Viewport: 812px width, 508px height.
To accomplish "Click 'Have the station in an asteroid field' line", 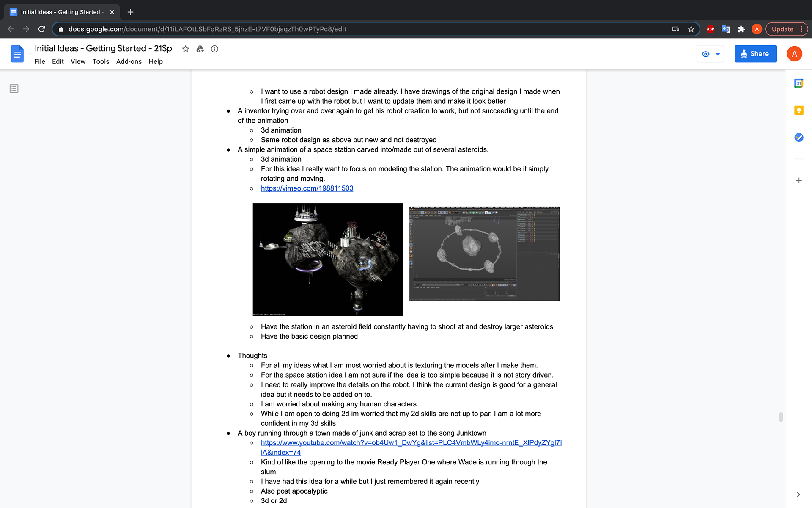I will click(x=407, y=326).
